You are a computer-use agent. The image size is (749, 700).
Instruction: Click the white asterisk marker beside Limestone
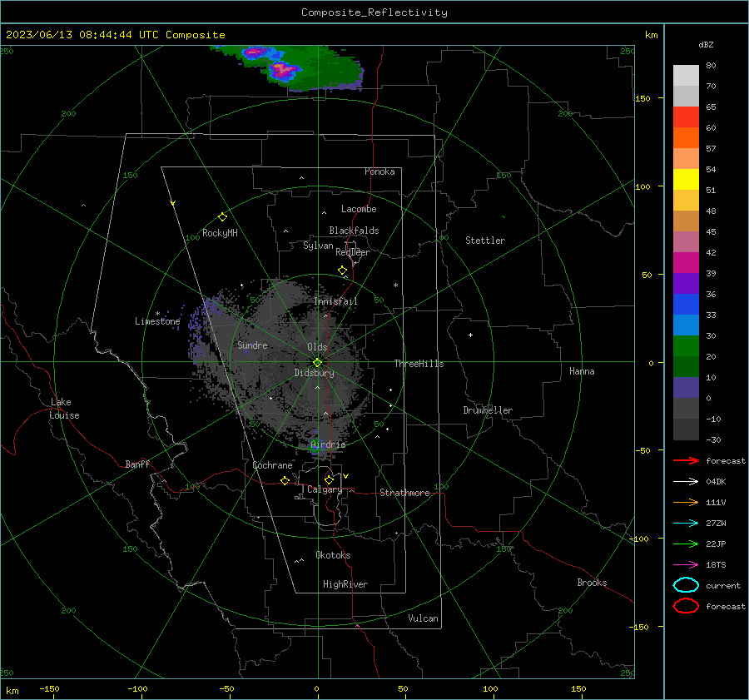tap(157, 314)
